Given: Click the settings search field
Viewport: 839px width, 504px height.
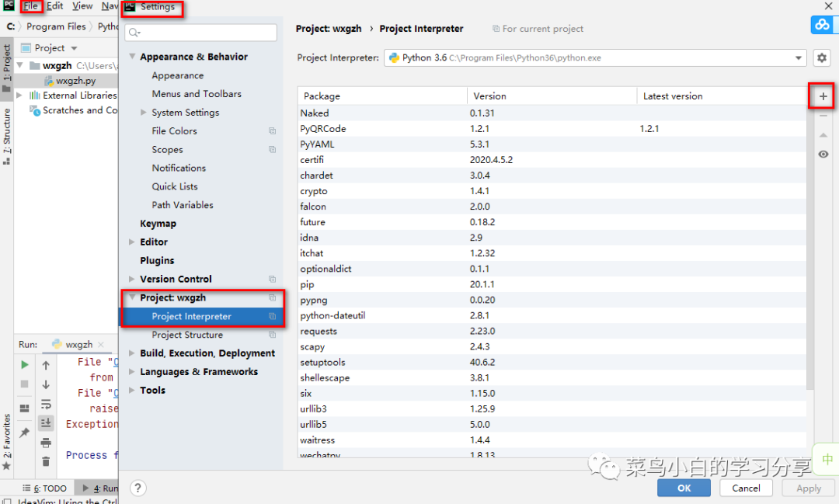Looking at the screenshot, I should [x=201, y=33].
